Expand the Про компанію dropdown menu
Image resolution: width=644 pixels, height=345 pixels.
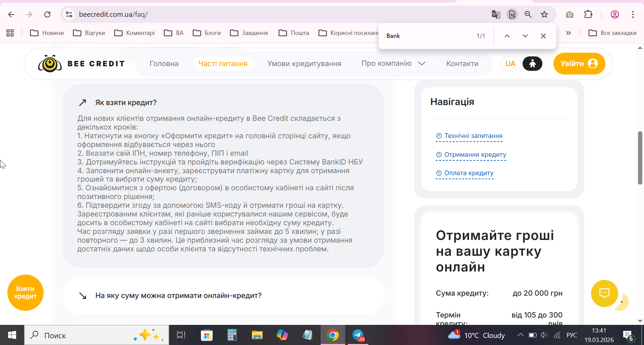click(x=393, y=63)
